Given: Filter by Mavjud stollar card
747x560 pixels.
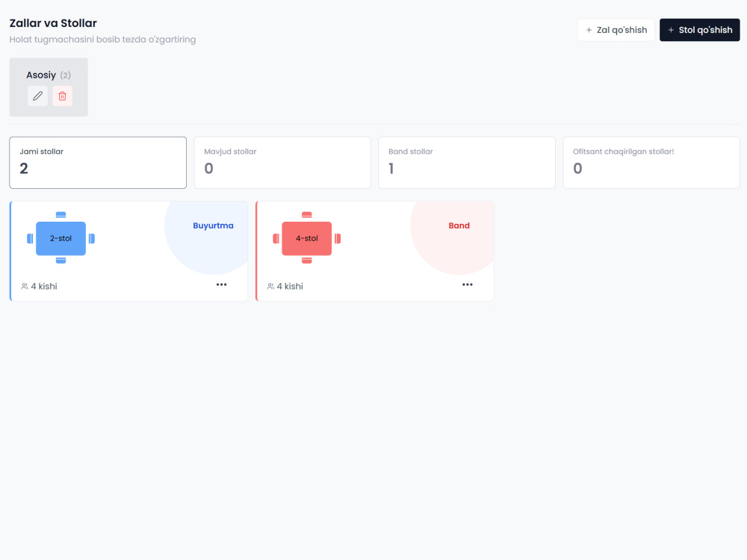Looking at the screenshot, I should [x=282, y=163].
